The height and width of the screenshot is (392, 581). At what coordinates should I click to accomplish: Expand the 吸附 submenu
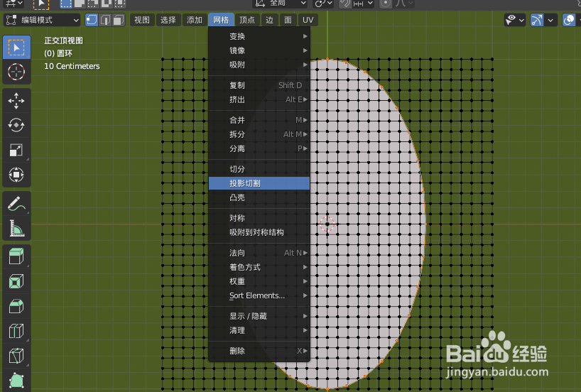point(259,65)
